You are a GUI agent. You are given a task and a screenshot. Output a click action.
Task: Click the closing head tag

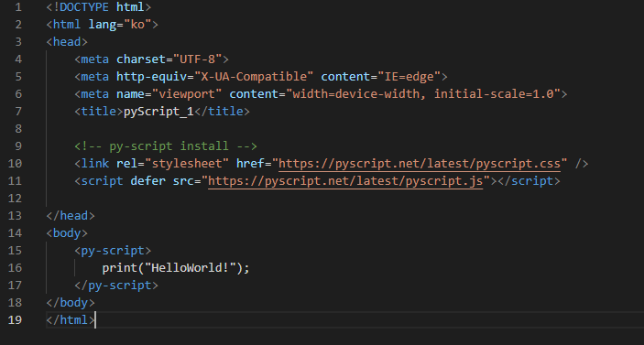click(71, 215)
